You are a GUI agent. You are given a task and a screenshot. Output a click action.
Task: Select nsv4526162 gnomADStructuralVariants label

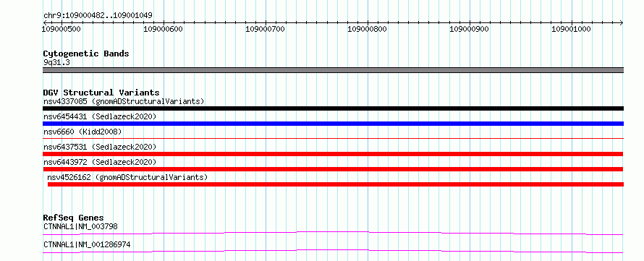click(x=127, y=177)
